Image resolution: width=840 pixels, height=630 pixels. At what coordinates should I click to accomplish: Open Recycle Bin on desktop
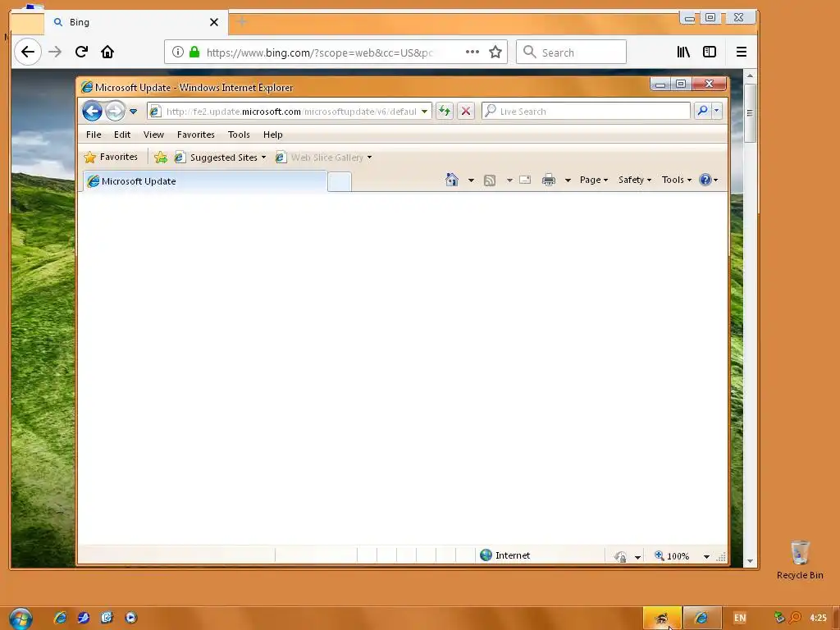[x=800, y=560]
